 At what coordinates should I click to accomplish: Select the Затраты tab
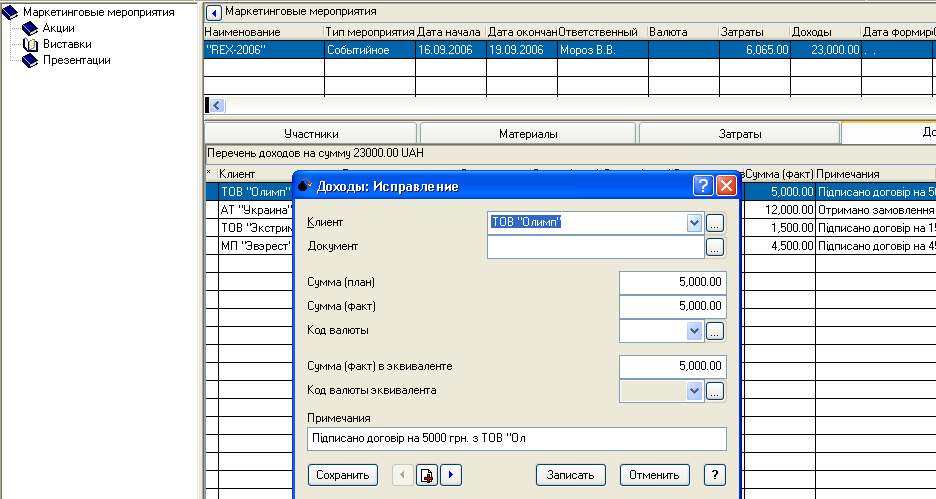(x=740, y=133)
